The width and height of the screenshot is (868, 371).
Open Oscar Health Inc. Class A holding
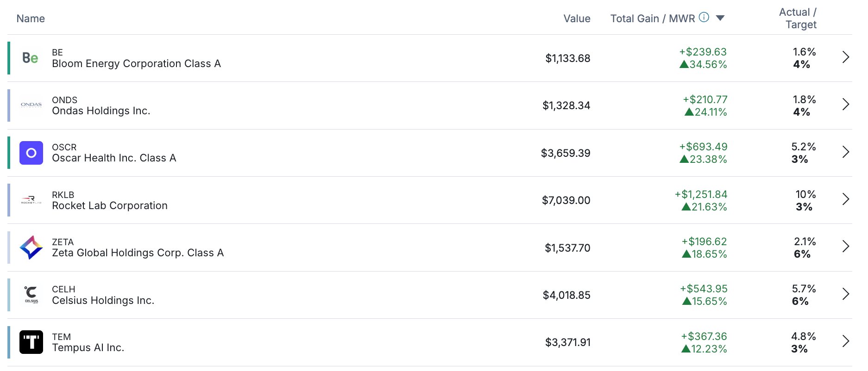(114, 158)
